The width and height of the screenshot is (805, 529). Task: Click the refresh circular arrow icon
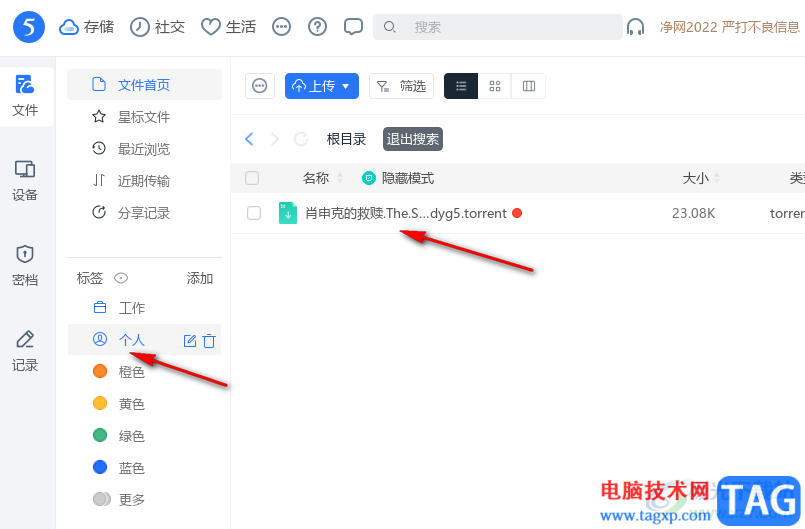tap(301, 139)
